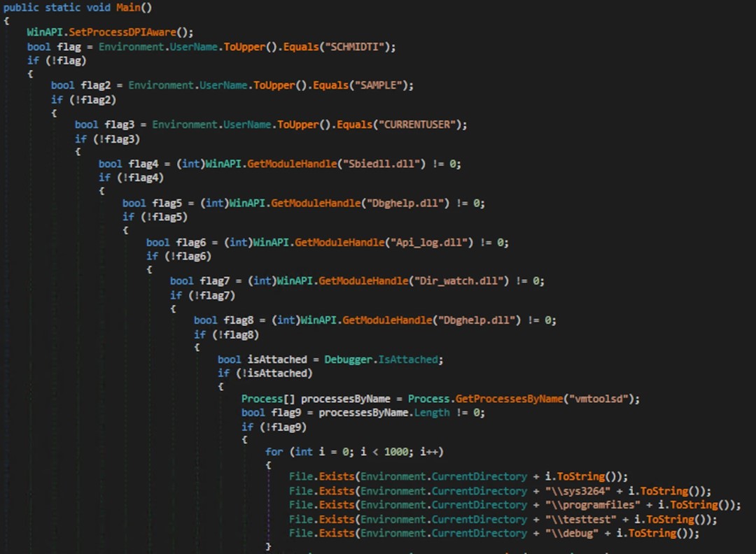Click the "int" type in the for loop
Image resolution: width=756 pixels, height=554 pixels.
point(304,452)
